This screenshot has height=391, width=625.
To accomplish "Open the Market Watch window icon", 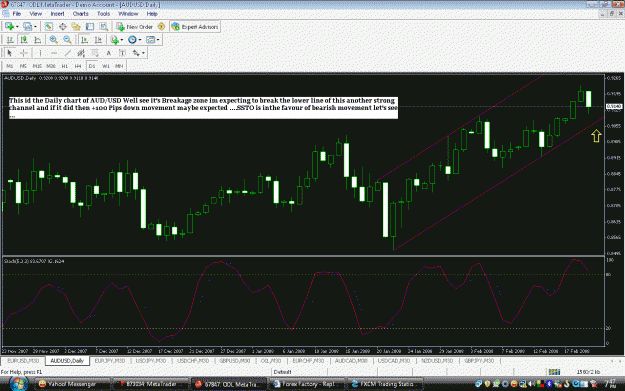I will pos(49,27).
